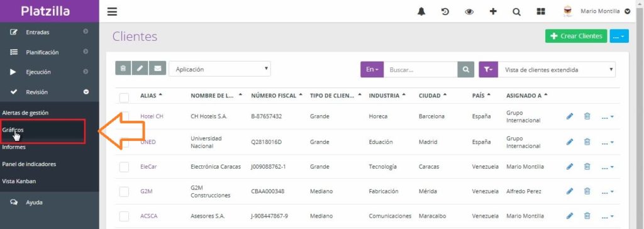Open the global search magnifier icon
The width and height of the screenshot is (644, 229).
(517, 12)
